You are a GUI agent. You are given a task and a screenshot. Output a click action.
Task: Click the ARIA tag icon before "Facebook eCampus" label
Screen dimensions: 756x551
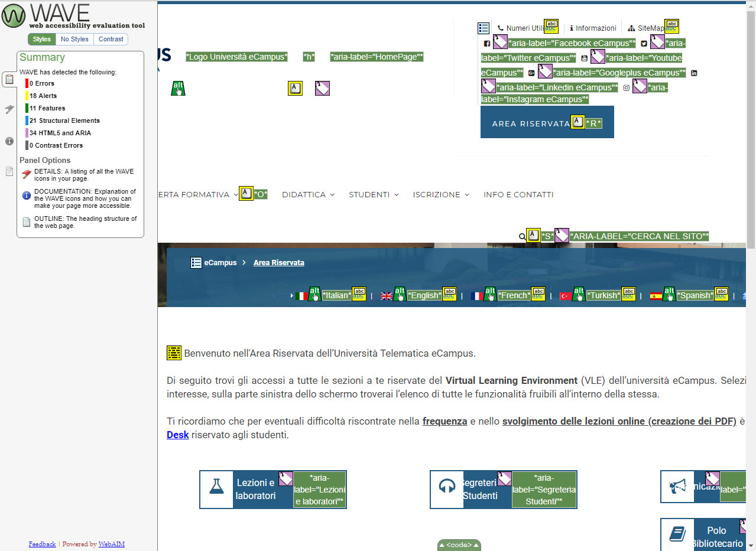(x=500, y=41)
